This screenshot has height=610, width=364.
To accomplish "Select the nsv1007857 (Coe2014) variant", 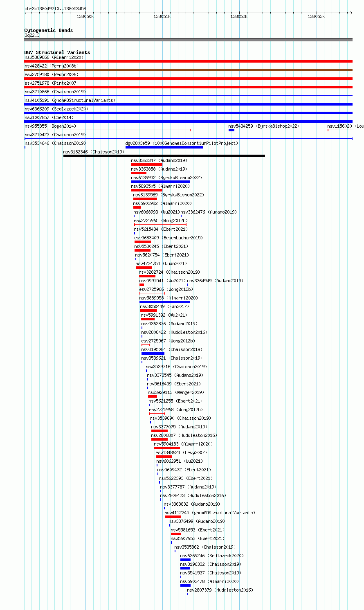I will [x=49, y=117].
